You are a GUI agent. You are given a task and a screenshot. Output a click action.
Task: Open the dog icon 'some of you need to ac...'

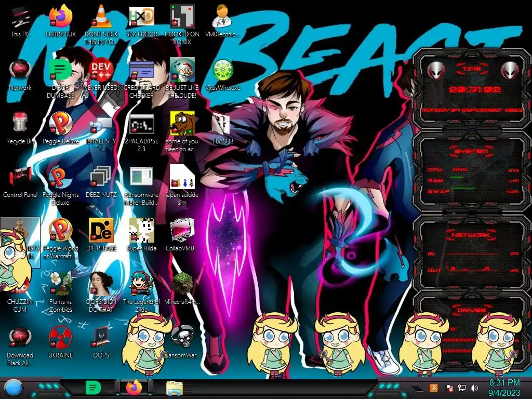[182, 132]
